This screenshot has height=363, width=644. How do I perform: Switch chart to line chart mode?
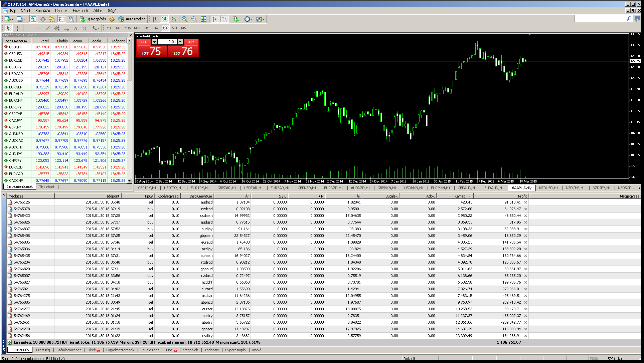tap(174, 19)
